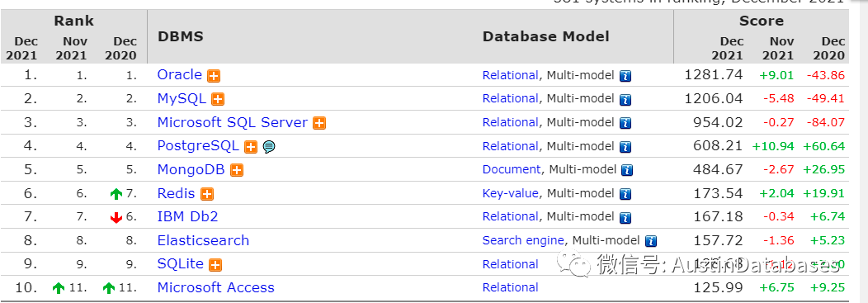This screenshot has width=868, height=303.
Task: Click the orange plus icon next to MySQL
Action: click(x=218, y=100)
